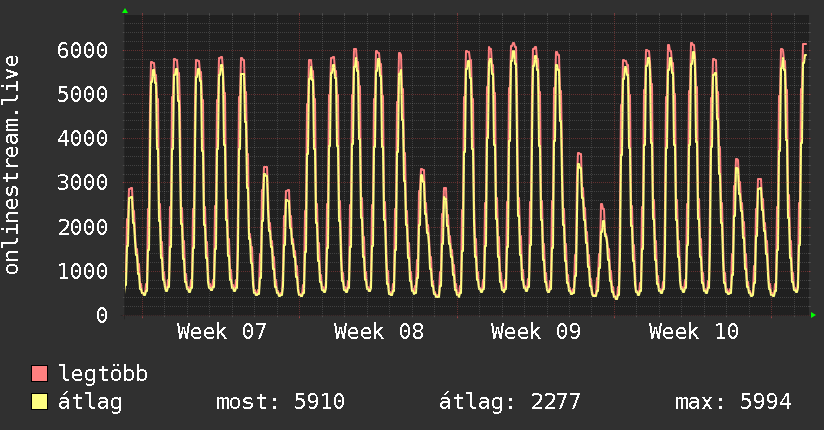This screenshot has height=430, width=824.
Task: Click the green arrow at x-axis end
Action: coord(813,315)
